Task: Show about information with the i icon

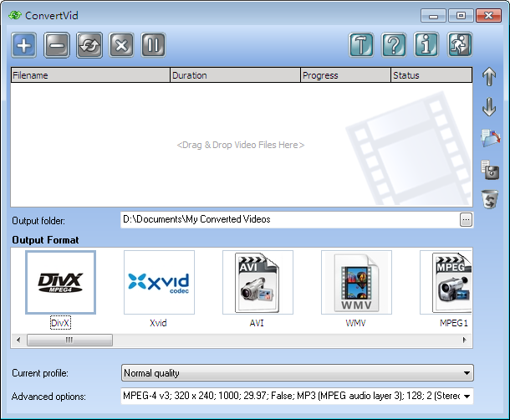Action: point(426,45)
